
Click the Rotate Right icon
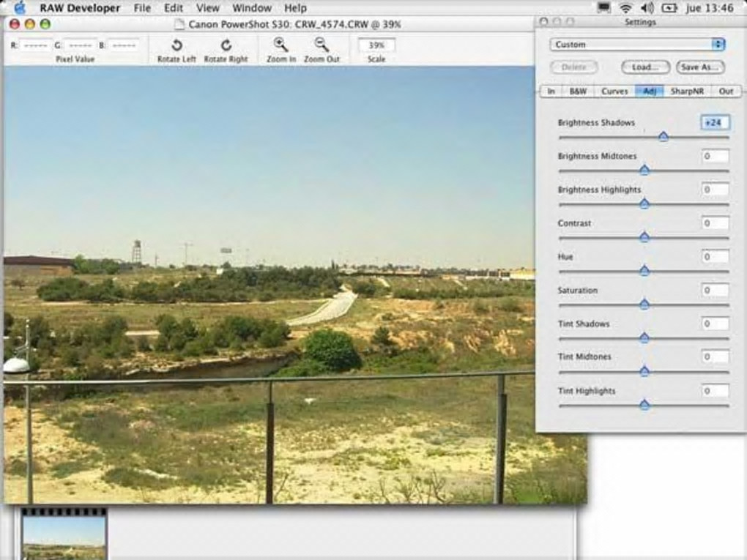pyautogui.click(x=226, y=45)
